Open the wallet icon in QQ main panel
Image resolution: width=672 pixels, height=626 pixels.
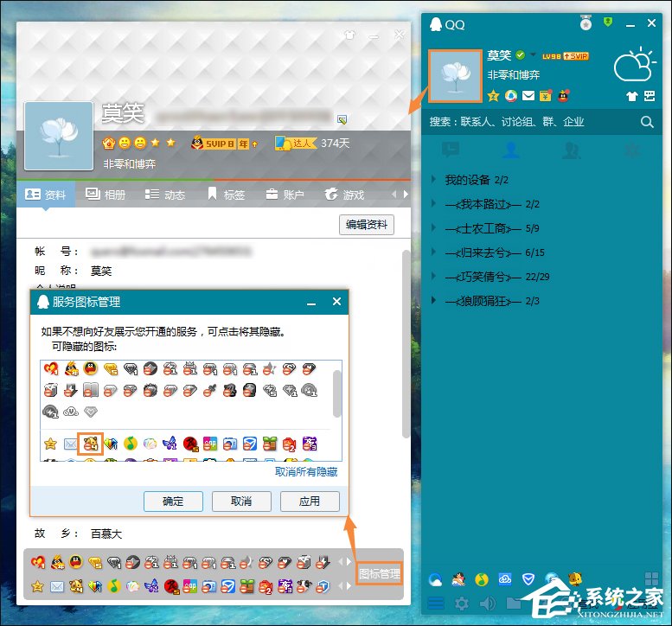[545, 96]
